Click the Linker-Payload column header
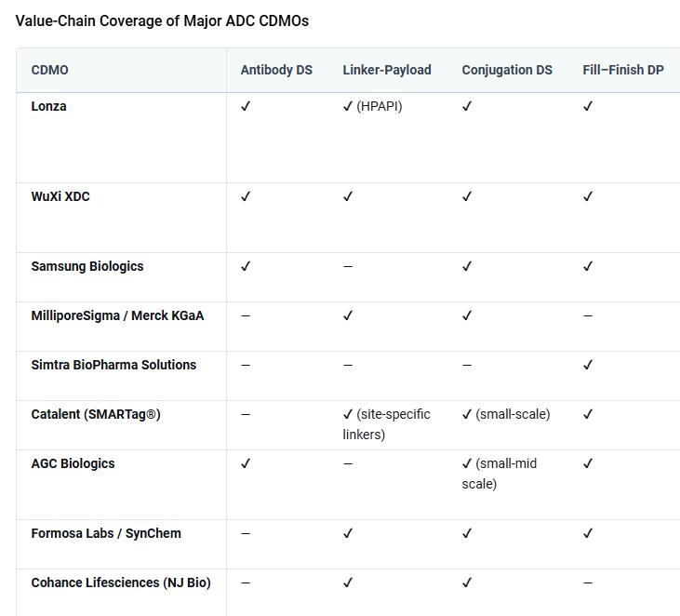The height and width of the screenshot is (616, 680). click(x=387, y=70)
